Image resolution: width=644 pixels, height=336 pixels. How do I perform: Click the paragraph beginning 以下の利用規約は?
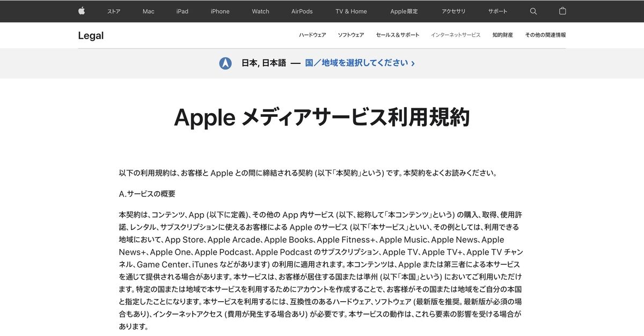click(309, 173)
